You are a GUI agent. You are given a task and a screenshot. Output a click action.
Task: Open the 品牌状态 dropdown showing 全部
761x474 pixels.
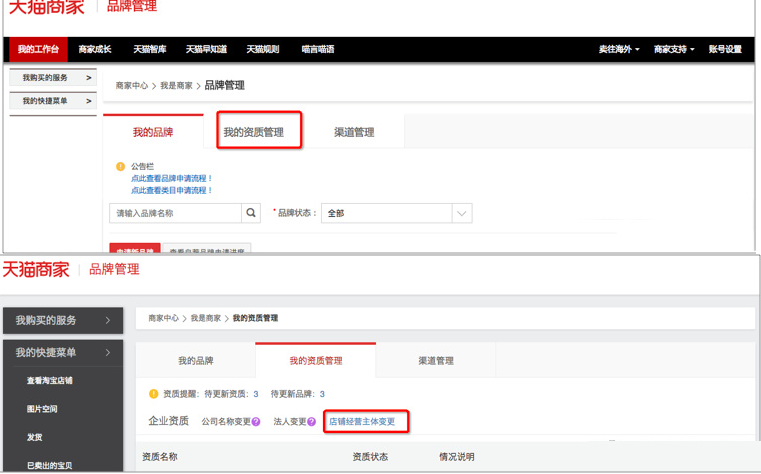pyautogui.click(x=397, y=213)
